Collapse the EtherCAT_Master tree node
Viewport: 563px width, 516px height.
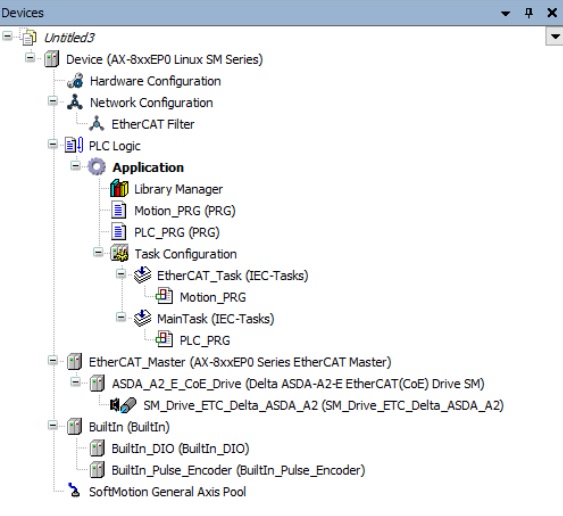point(53,361)
